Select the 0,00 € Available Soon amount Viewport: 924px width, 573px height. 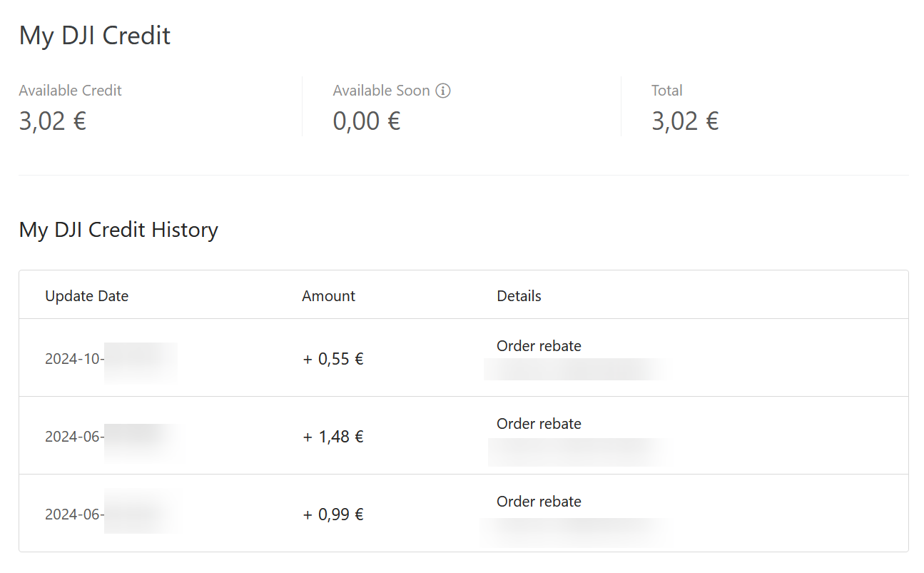367,121
